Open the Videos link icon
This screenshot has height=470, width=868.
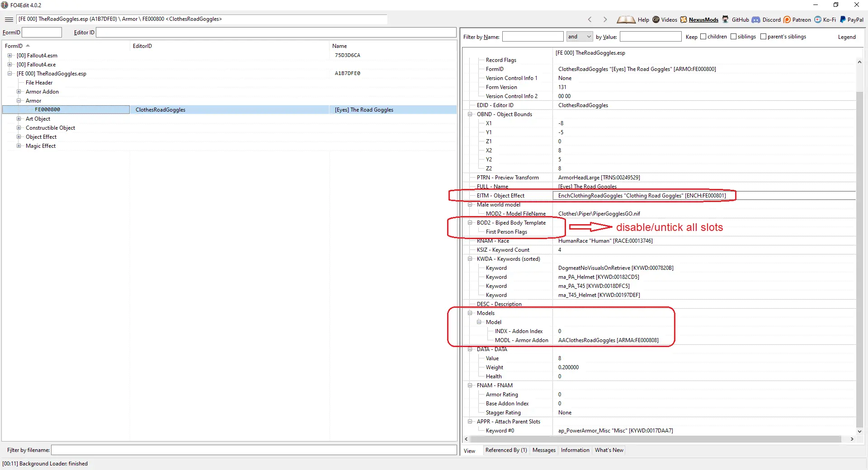tap(656, 19)
